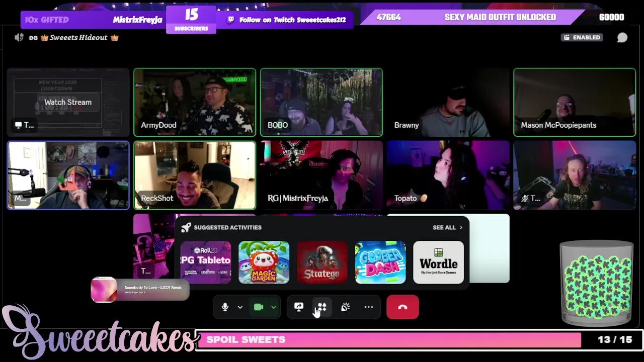Viewport: 644px width, 362px height.
Task: Select RG|MistrixFreyja's video tile
Action: 321,175
